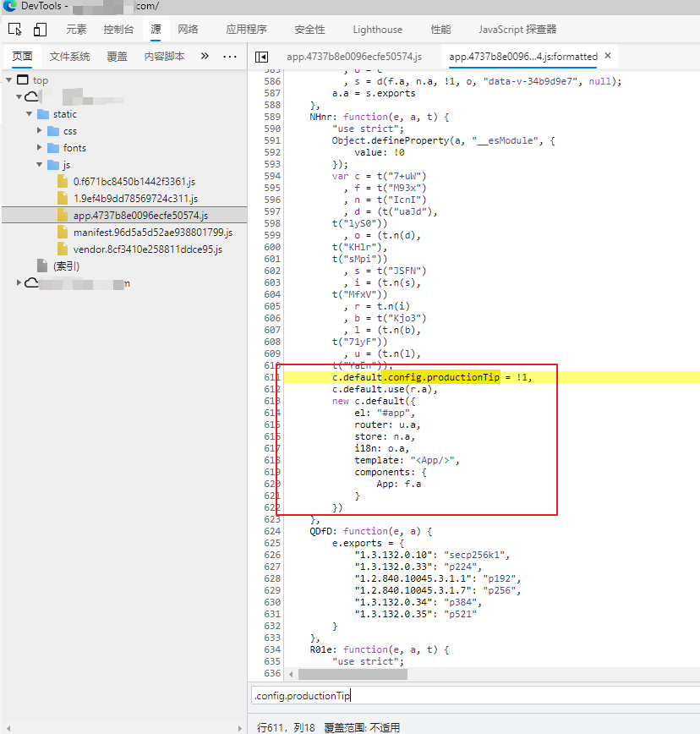The height and width of the screenshot is (734, 700).
Task: Set breakpoint on line number 611
Action: (272, 377)
